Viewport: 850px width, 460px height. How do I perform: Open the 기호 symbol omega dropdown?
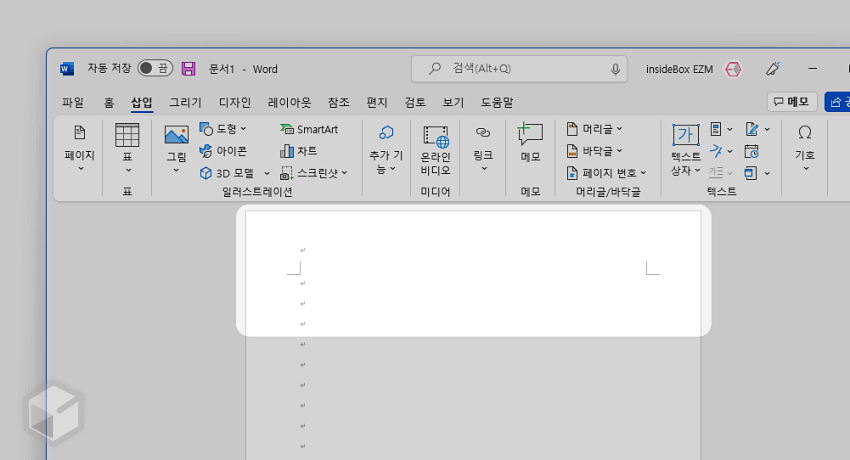tap(805, 148)
